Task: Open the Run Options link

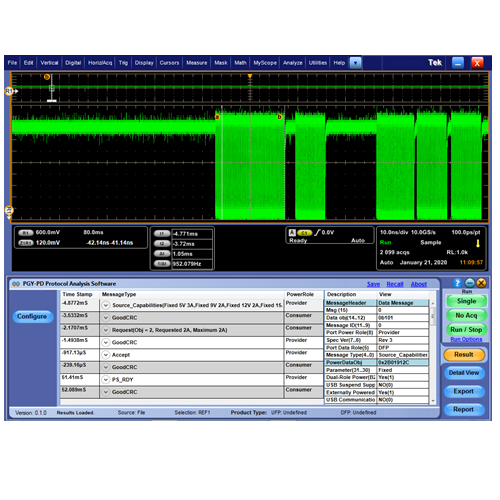Action: coord(466,339)
